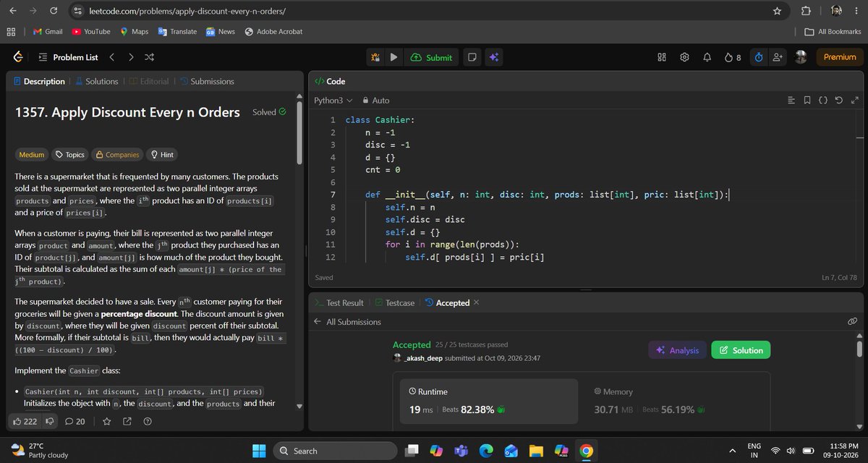Image resolution: width=868 pixels, height=463 pixels.
Task: Reset code to default with undo icon
Action: coord(838,101)
